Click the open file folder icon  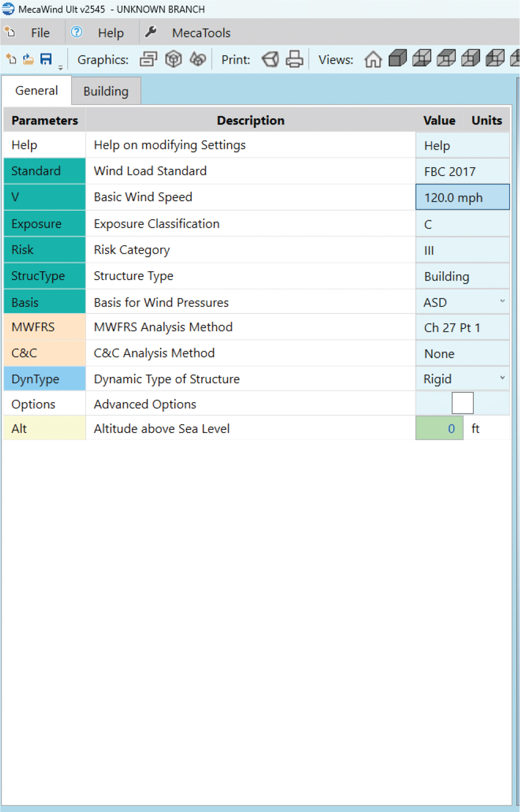tap(28, 59)
